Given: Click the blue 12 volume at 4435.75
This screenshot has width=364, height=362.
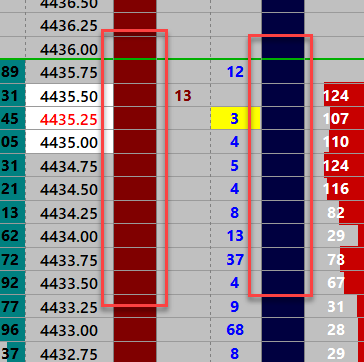Looking at the screenshot, I should pyautogui.click(x=235, y=72).
